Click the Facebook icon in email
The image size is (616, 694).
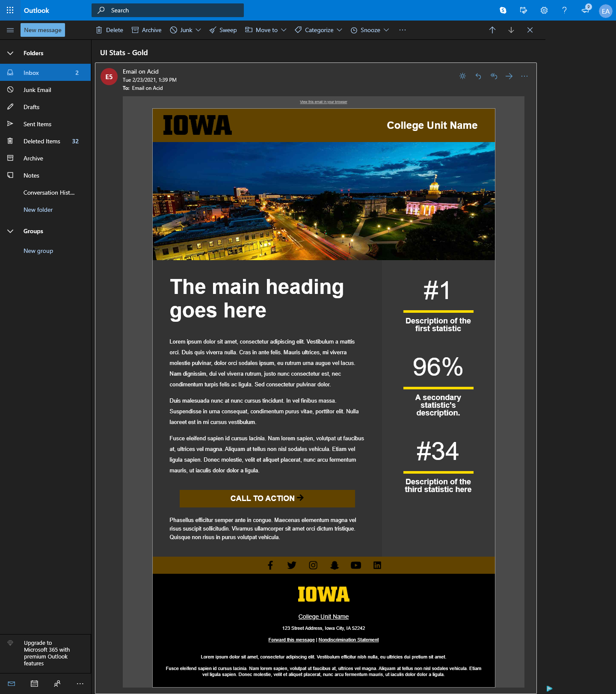pyautogui.click(x=270, y=565)
